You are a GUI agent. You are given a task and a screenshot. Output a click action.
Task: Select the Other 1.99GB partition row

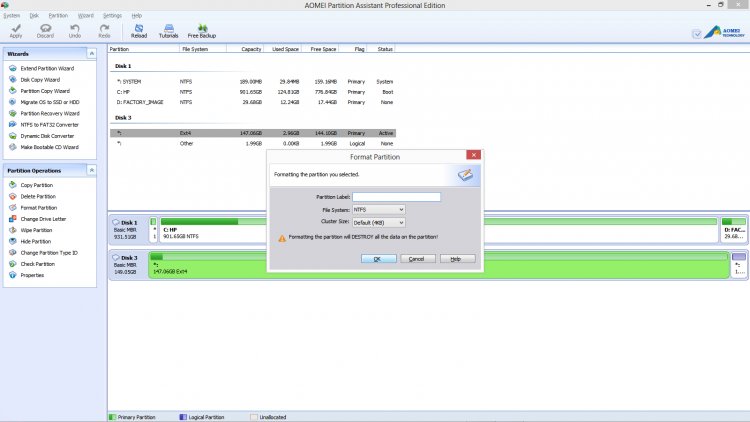pos(253,144)
